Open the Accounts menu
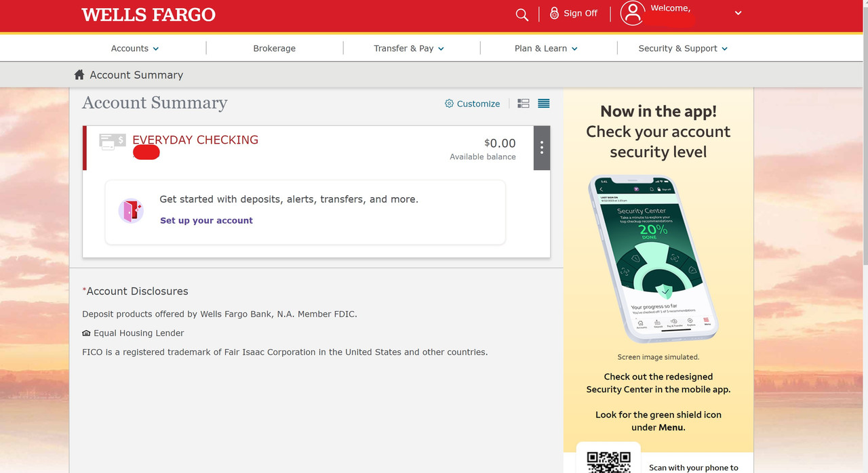Image resolution: width=868 pixels, height=473 pixels. 135,48
